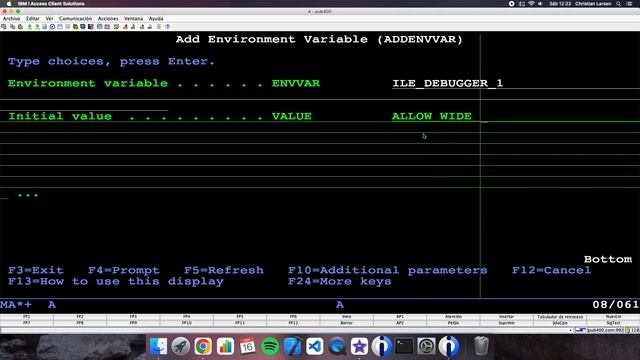Click F13=How to use this display

116,282
